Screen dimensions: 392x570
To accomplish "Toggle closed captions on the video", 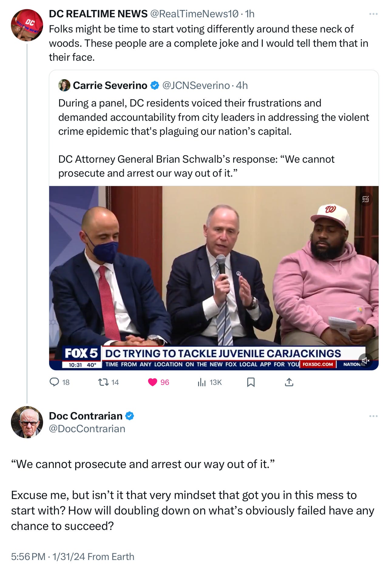I will 365,199.
